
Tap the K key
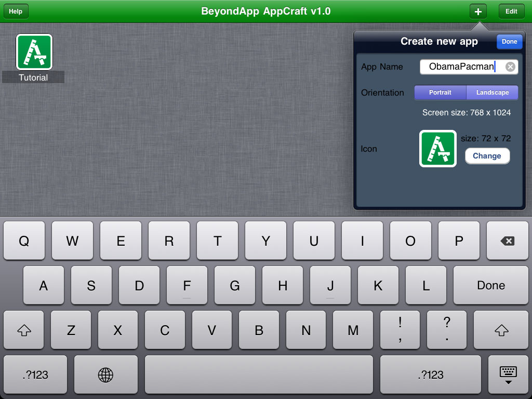point(378,285)
